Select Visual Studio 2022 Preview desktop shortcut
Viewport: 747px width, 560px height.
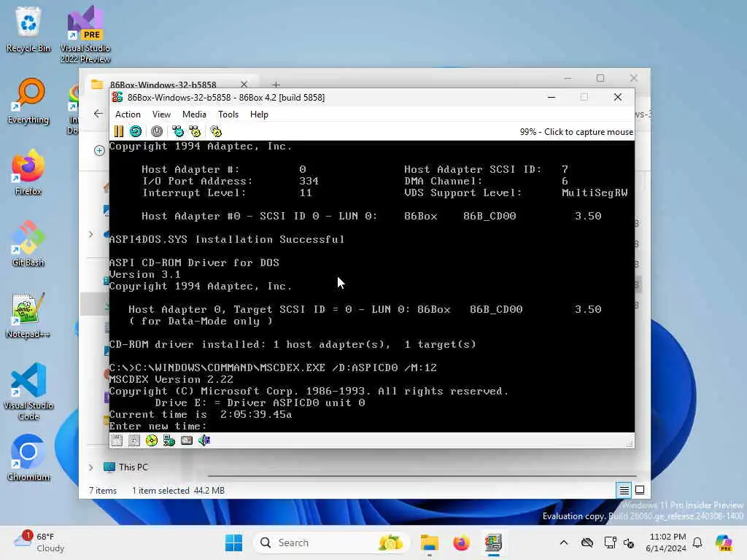click(85, 34)
